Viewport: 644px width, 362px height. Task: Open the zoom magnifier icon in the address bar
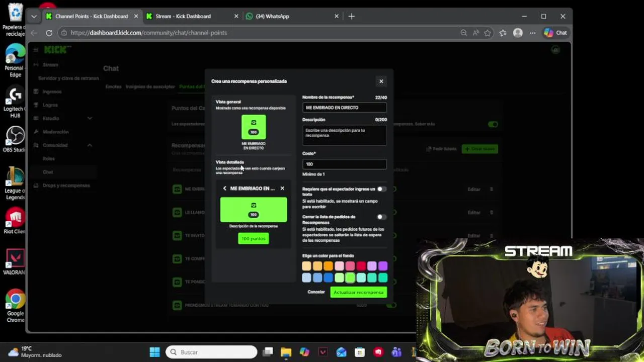[x=463, y=33]
